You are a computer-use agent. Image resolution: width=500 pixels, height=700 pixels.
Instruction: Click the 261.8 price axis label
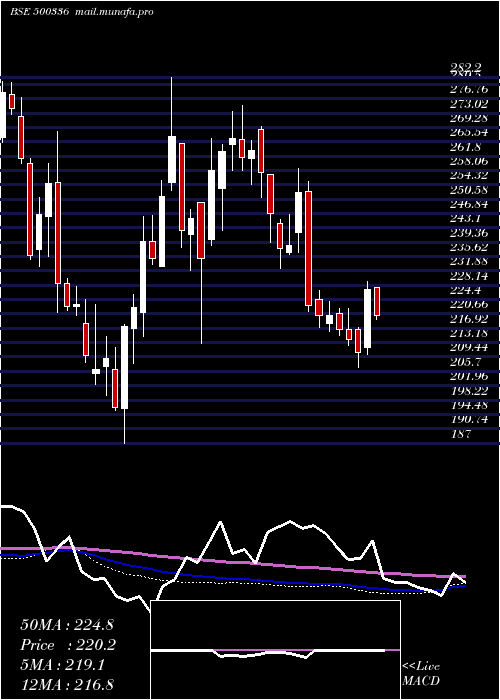(x=465, y=146)
